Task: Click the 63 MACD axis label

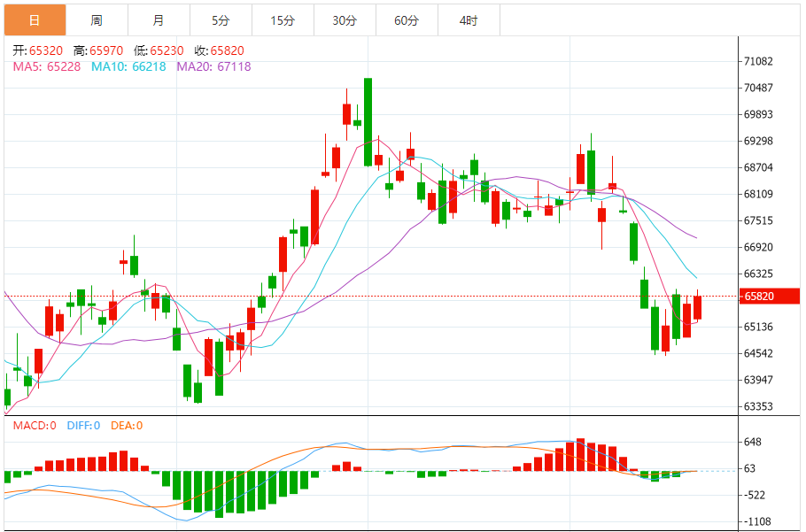Action: (750, 468)
